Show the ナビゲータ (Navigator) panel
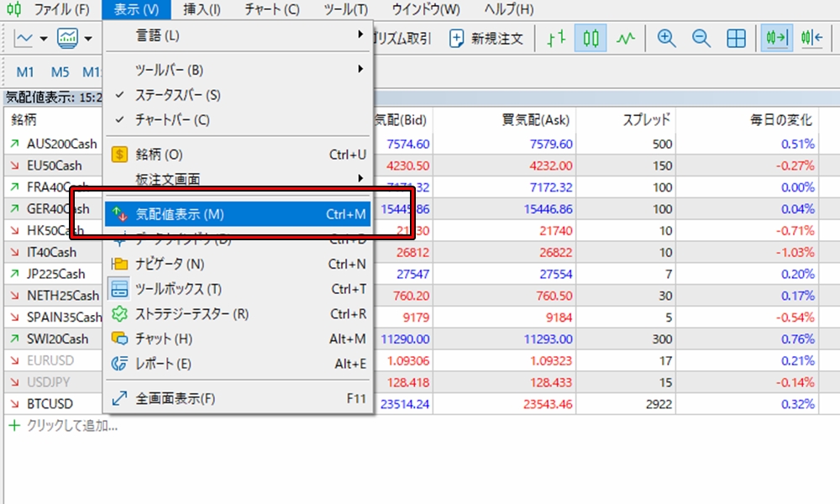 (x=170, y=264)
